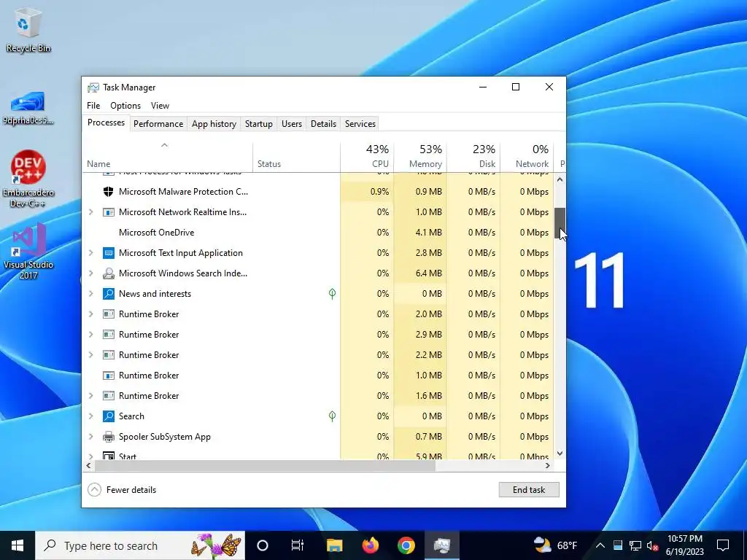Switch to the Services tab
The height and width of the screenshot is (560, 747).
[360, 124]
